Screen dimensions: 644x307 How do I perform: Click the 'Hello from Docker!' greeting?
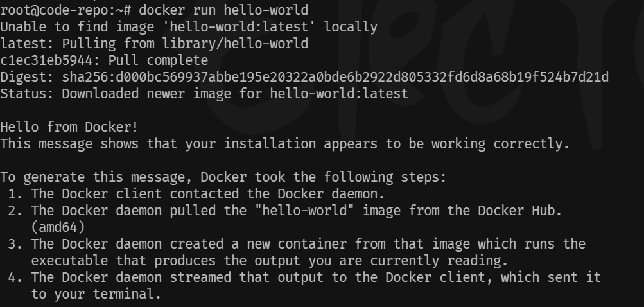pos(69,127)
